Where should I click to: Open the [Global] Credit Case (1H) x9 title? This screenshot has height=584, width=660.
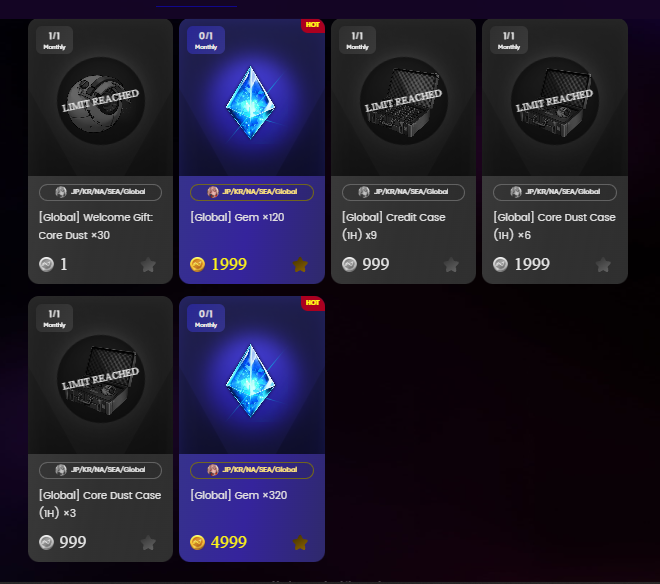(x=394, y=226)
